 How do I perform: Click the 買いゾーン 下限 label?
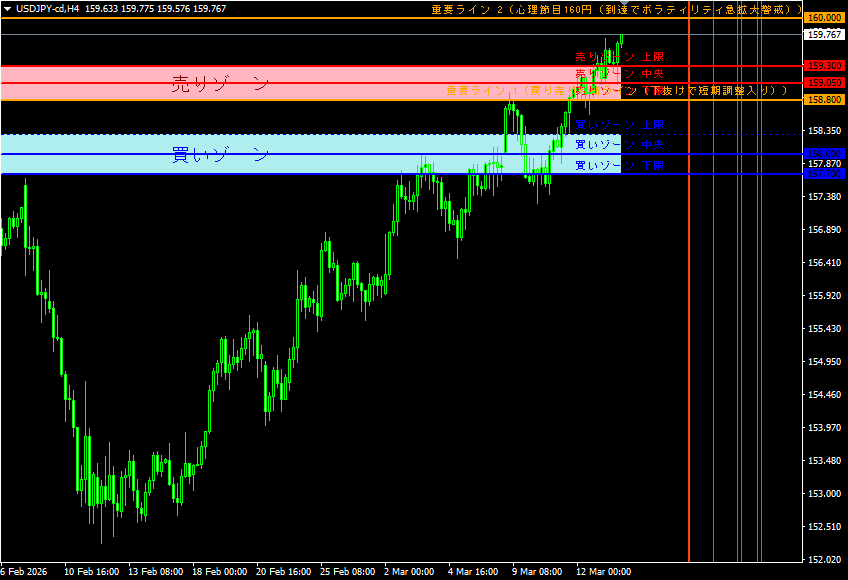point(619,165)
